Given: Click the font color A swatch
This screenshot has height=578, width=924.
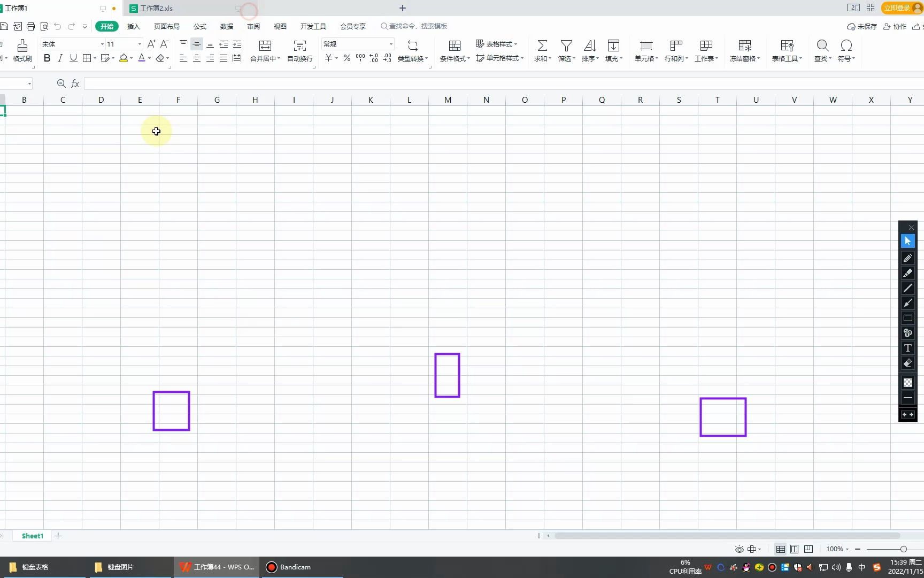Looking at the screenshot, I should tap(142, 58).
